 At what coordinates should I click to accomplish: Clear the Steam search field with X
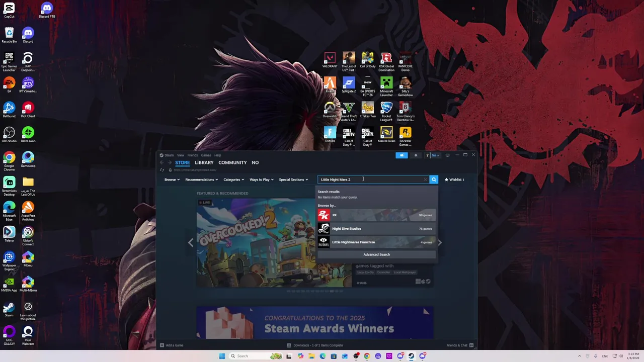tap(425, 179)
